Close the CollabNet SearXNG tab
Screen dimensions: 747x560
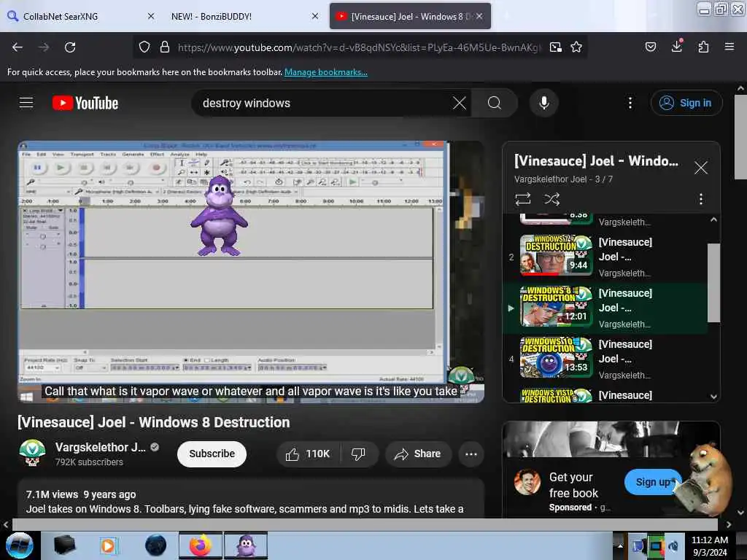tap(151, 16)
